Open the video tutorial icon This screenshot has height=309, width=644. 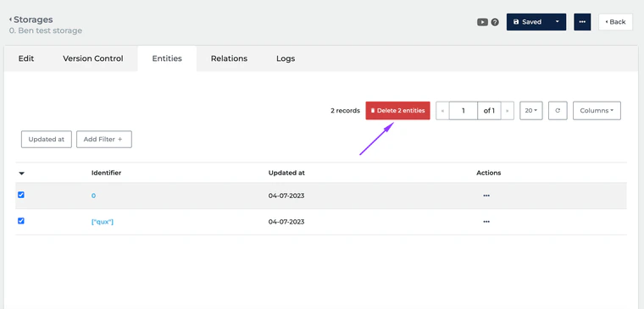[482, 22]
